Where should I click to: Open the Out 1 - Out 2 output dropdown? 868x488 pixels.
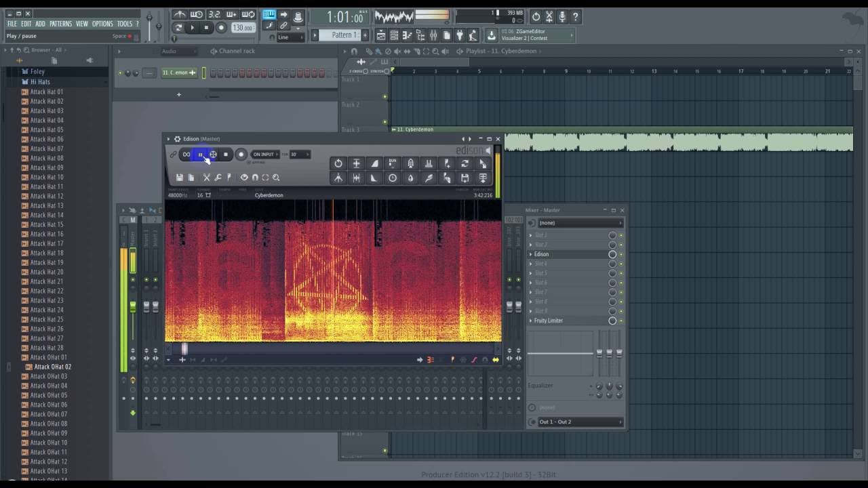580,422
